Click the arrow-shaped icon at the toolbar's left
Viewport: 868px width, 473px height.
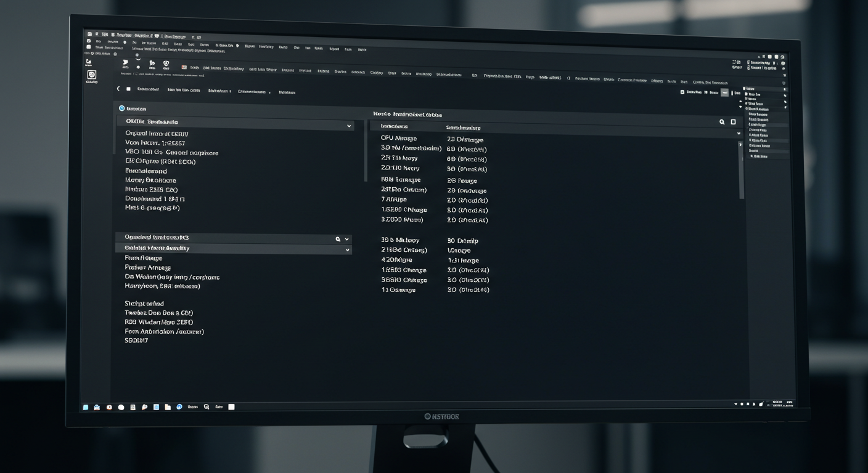[x=126, y=62]
